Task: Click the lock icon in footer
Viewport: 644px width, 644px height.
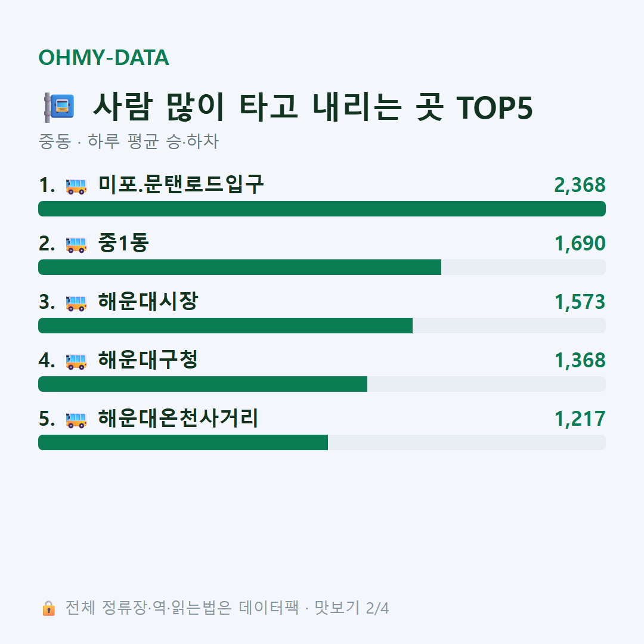Action: tap(49, 608)
